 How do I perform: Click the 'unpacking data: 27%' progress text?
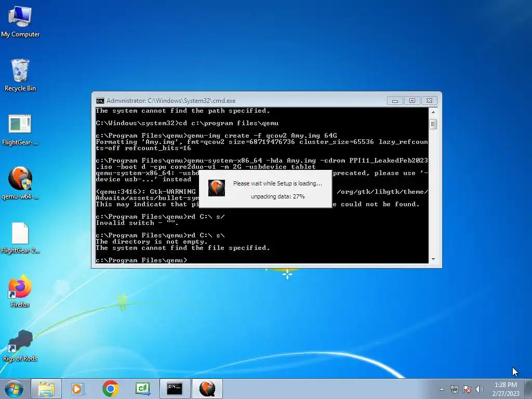277,196
